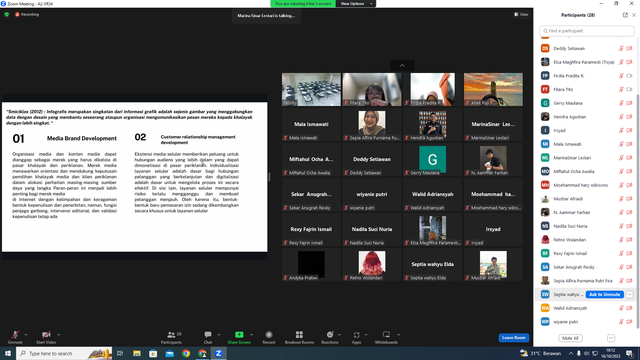
Task: Click Firdia Pradita's camera icon in list
Action: (x=629, y=76)
